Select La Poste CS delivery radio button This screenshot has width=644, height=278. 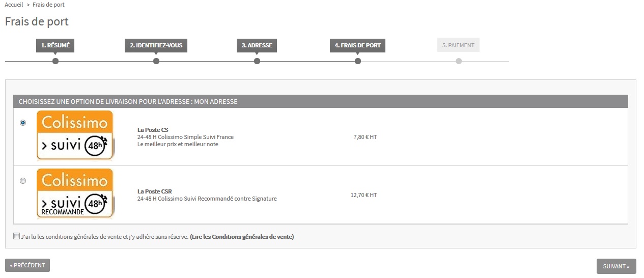point(23,123)
